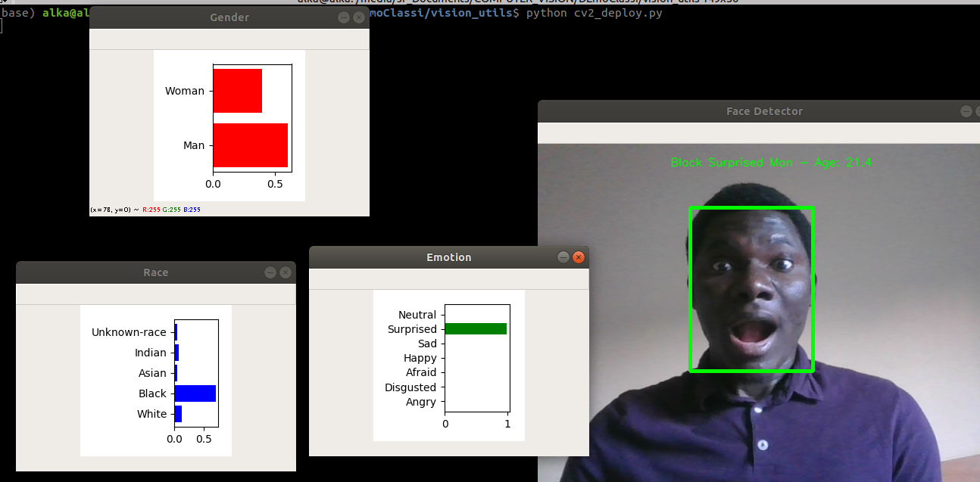Select the 'Woman' label in Gender chart
980x482 pixels.
pos(185,91)
